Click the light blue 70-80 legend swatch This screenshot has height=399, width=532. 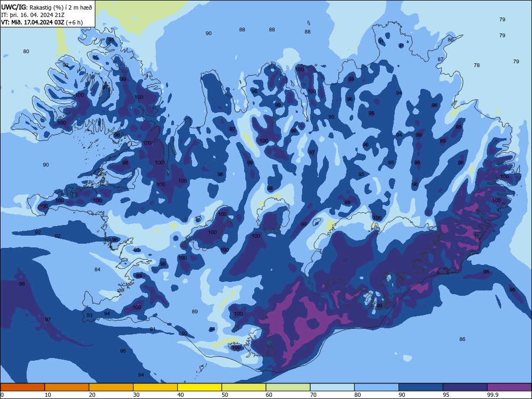pos(332,387)
